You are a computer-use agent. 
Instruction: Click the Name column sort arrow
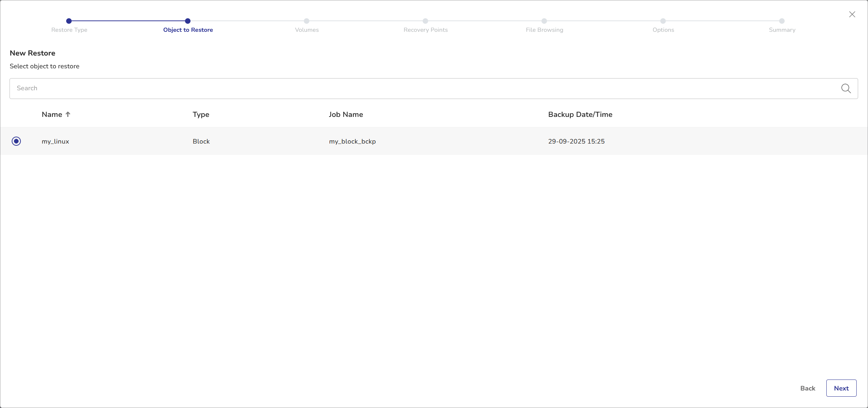point(68,114)
